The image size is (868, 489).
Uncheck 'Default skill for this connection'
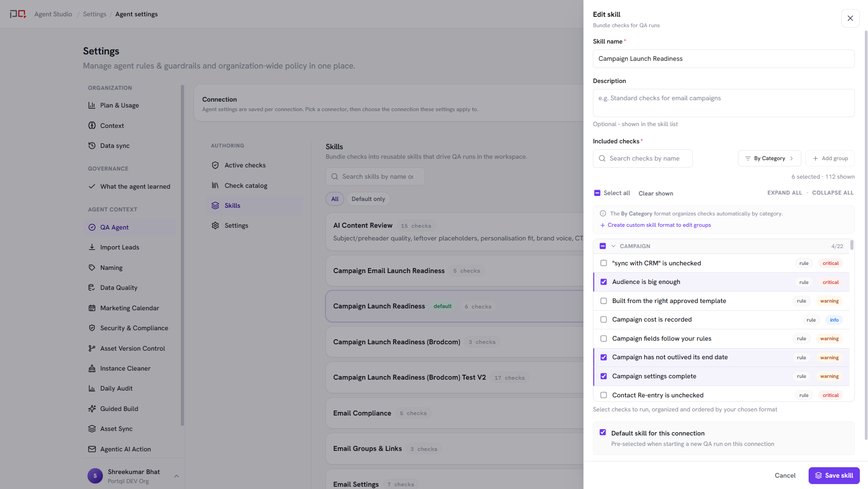(x=603, y=432)
